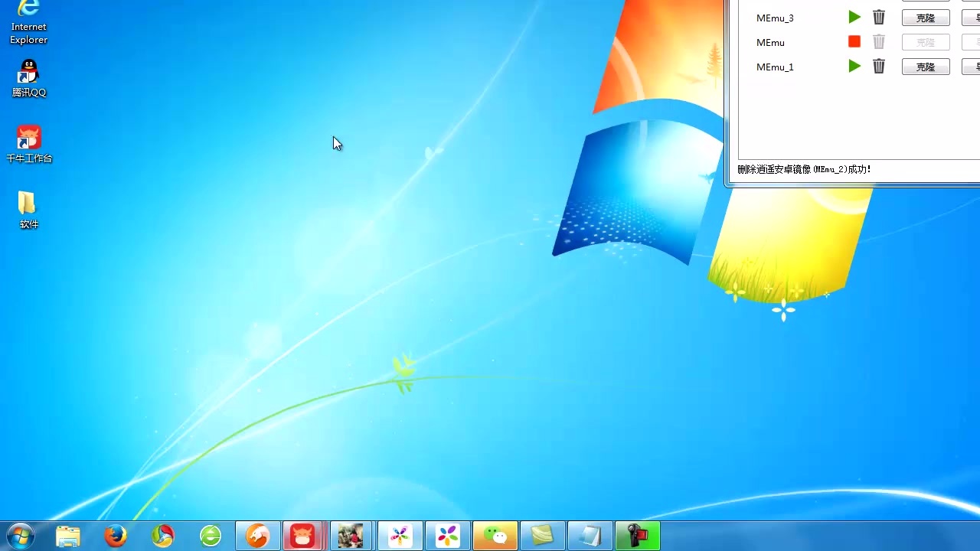The width and height of the screenshot is (980, 551).
Task: Open the photo thumbnail taskbar item
Action: 351,536
